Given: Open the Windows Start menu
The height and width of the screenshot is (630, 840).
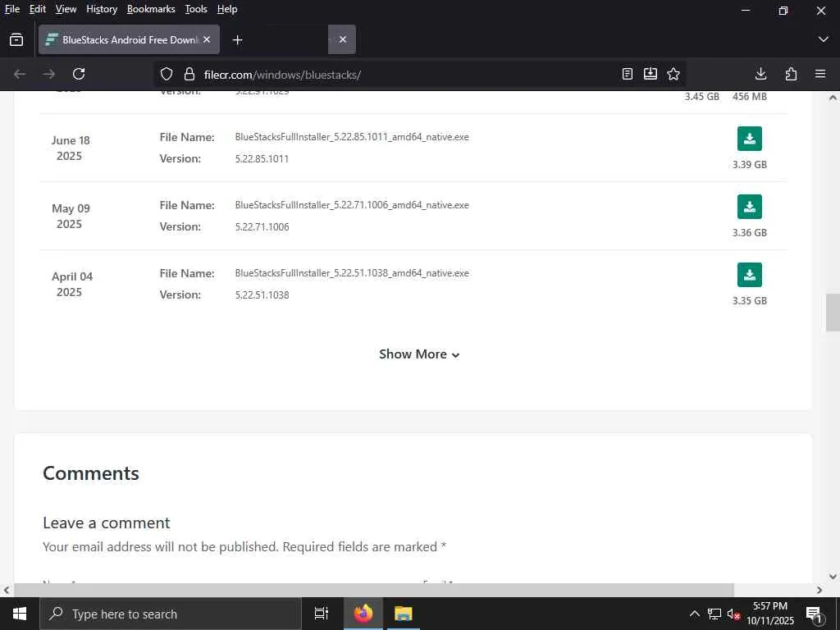Looking at the screenshot, I should coord(20,614).
